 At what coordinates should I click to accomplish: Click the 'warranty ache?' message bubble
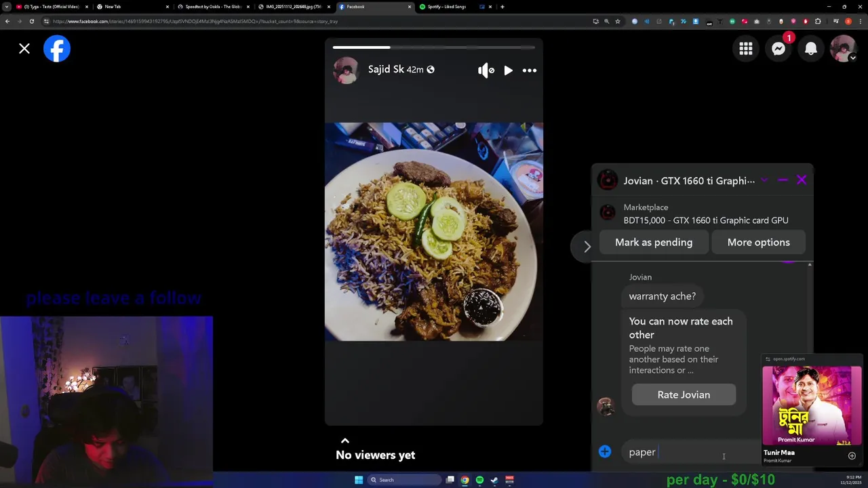coord(662,296)
